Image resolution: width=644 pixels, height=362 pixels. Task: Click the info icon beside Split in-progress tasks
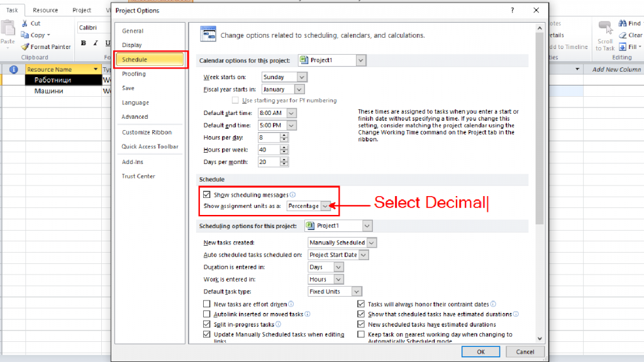click(x=278, y=324)
